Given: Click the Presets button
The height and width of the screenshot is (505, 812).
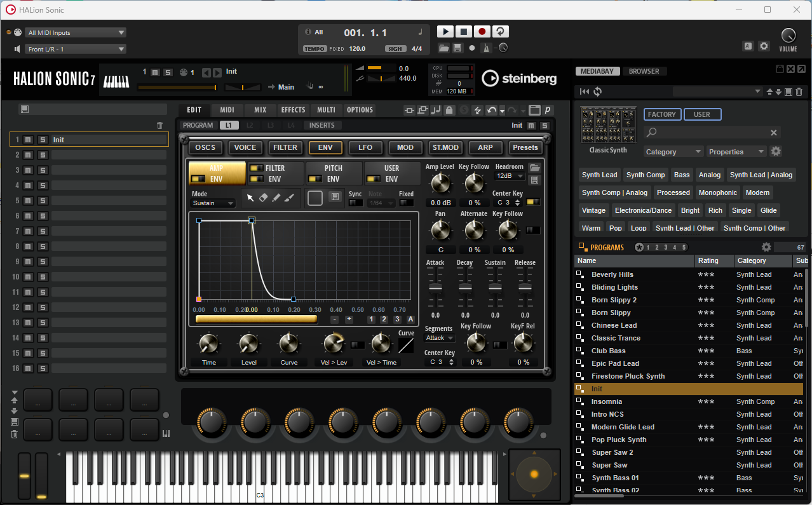Looking at the screenshot, I should coord(525,147).
